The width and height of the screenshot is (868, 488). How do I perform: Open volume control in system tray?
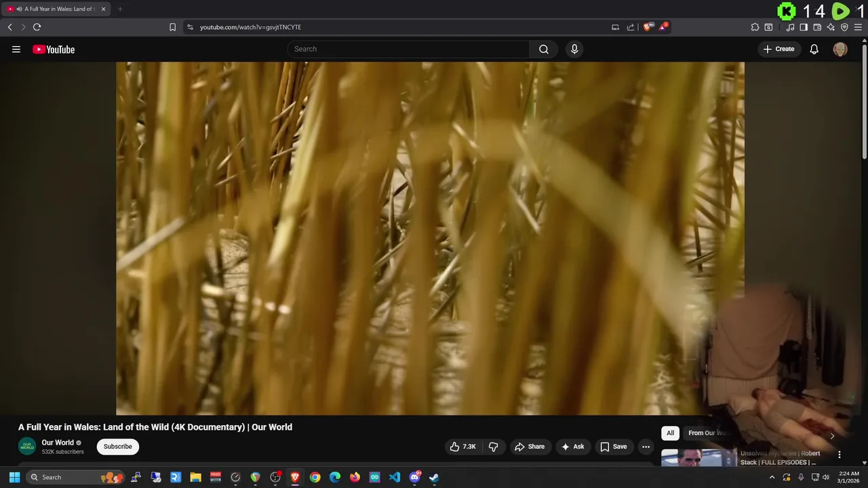(825, 477)
